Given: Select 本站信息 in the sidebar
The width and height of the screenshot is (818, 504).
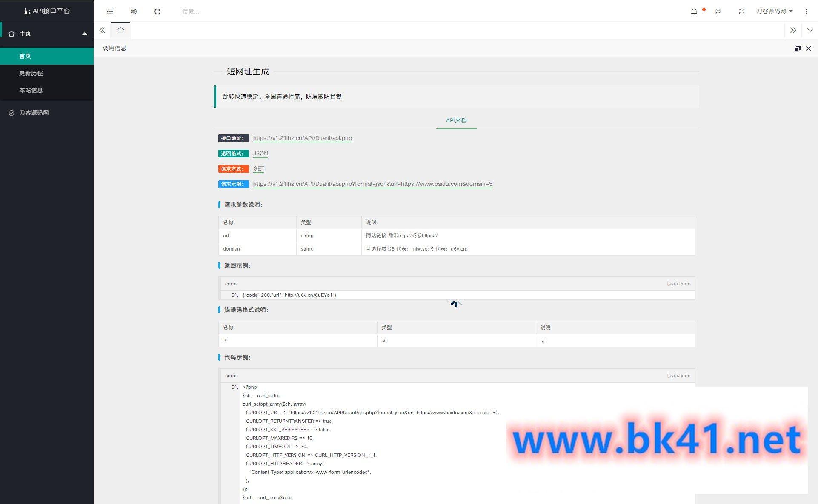Looking at the screenshot, I should click(x=31, y=90).
